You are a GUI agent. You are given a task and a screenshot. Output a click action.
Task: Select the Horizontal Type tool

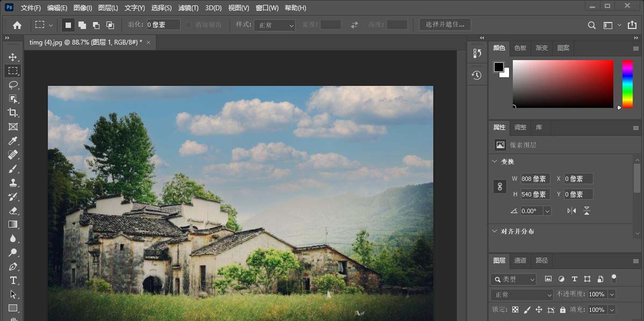(x=13, y=280)
